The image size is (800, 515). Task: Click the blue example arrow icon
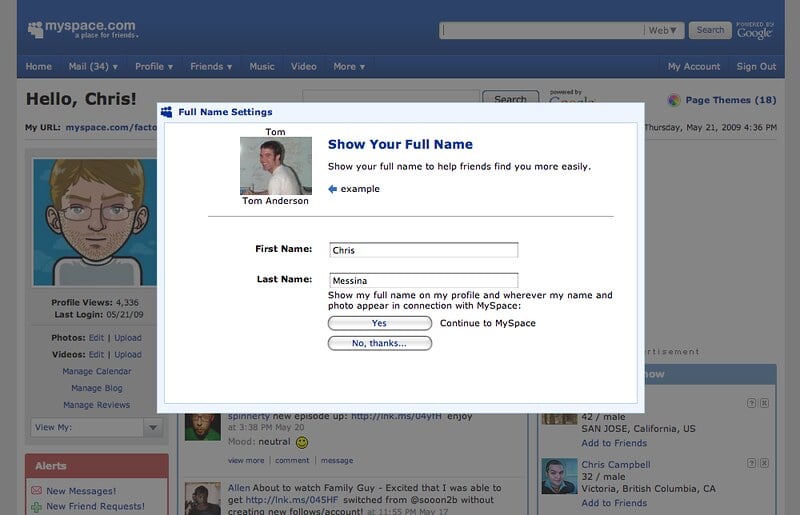click(333, 189)
